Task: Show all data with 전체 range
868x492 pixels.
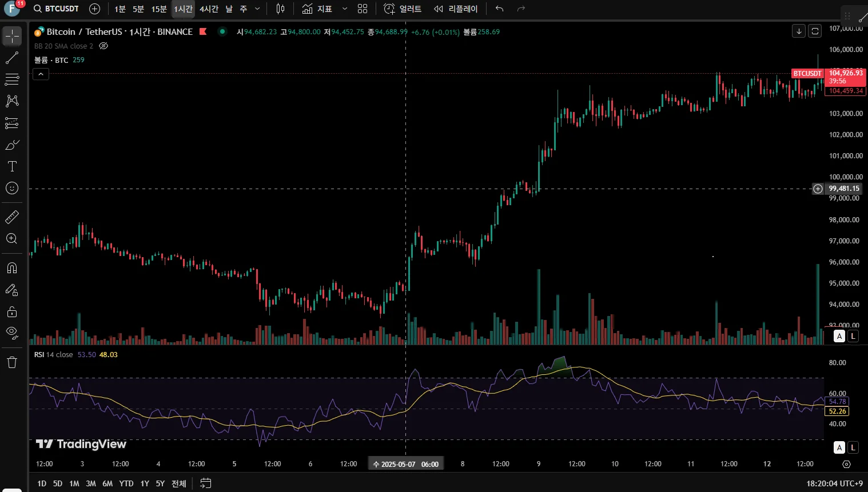Action: [x=179, y=483]
